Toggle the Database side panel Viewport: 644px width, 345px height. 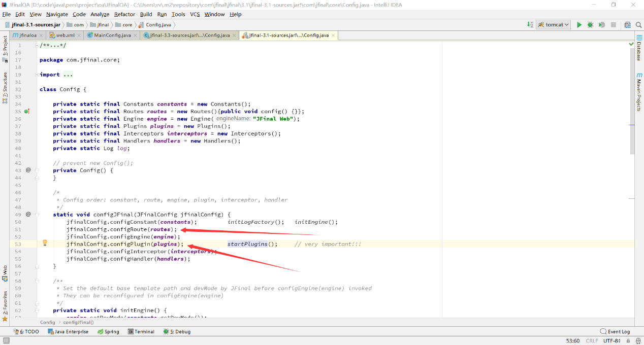tap(639, 48)
